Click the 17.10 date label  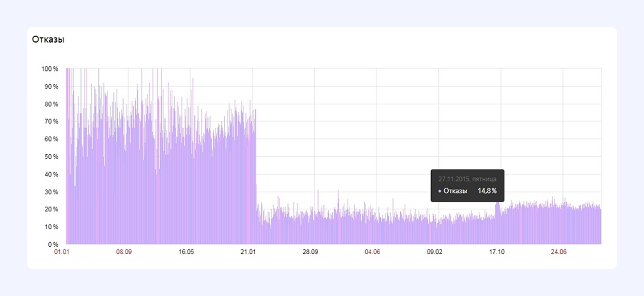coord(497,252)
